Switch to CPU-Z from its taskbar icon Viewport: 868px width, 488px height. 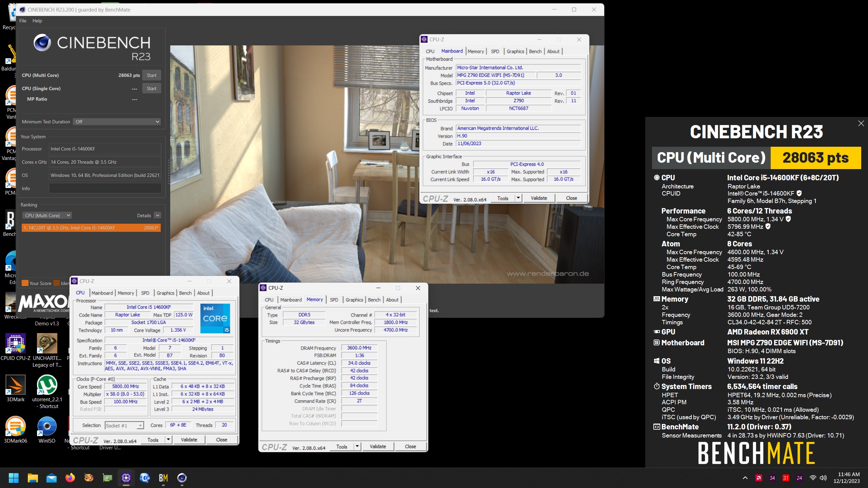[126, 478]
